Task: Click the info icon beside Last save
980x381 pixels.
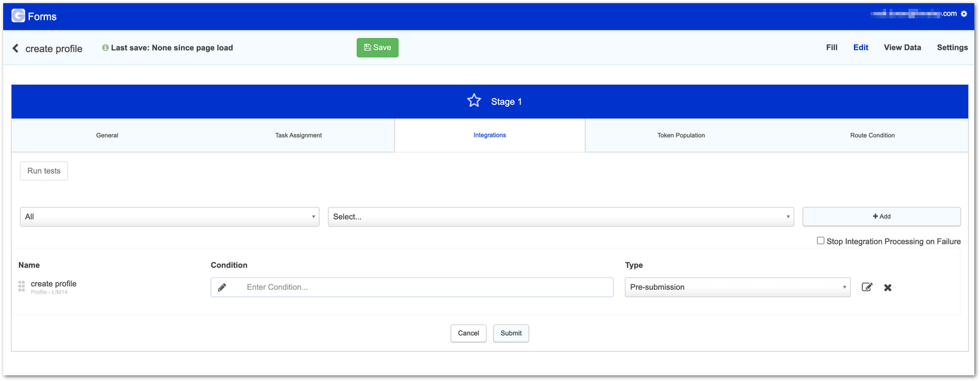Action: [105, 47]
